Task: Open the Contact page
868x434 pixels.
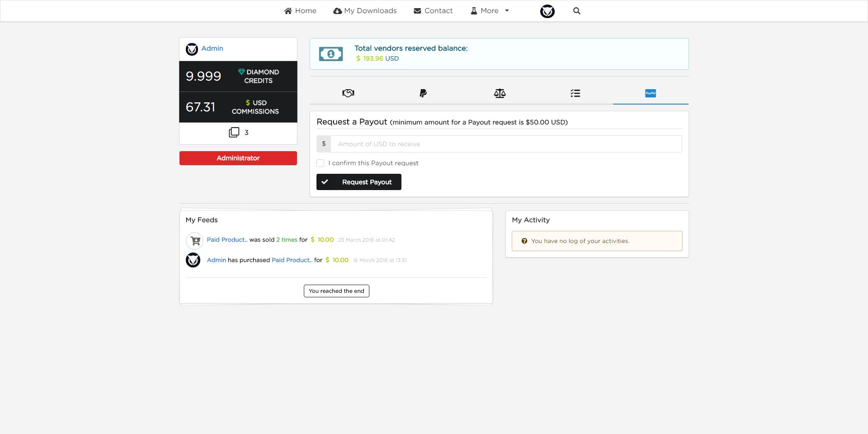Action: click(x=433, y=11)
